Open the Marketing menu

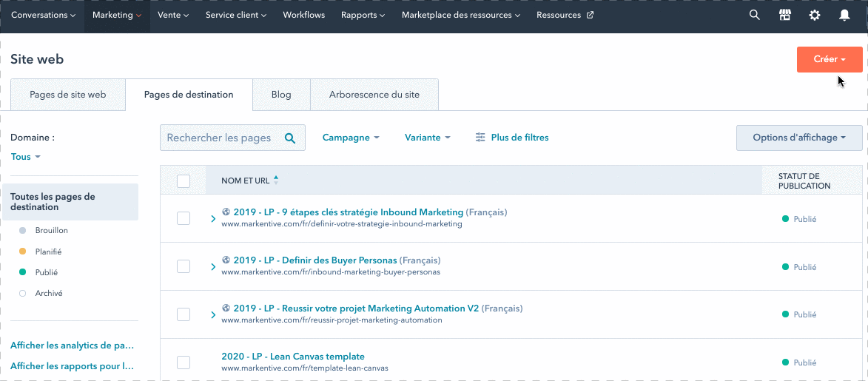117,16
